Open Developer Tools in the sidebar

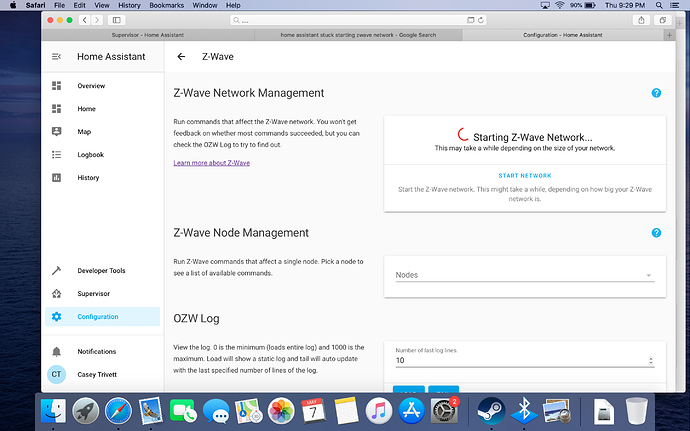pyautogui.click(x=101, y=270)
